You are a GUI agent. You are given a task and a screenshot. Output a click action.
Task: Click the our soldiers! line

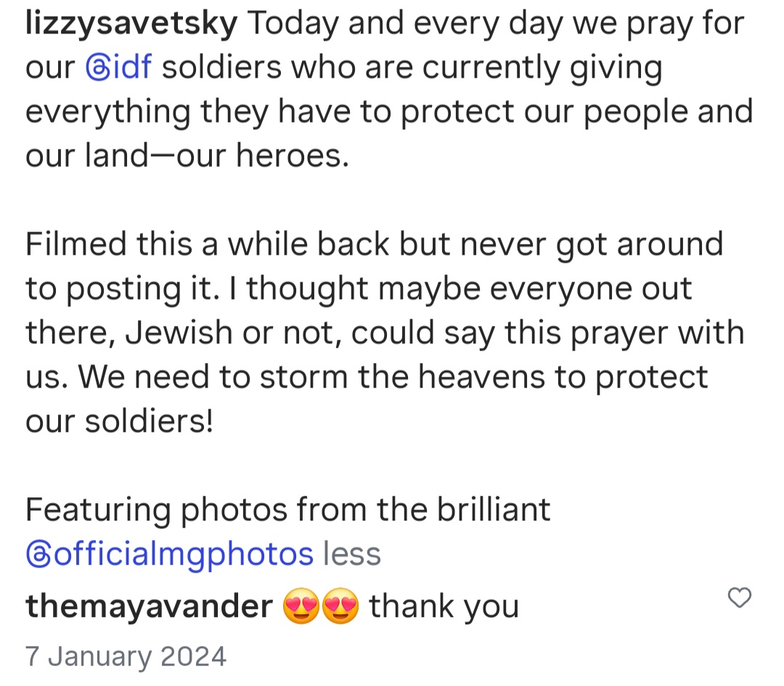[x=120, y=421]
